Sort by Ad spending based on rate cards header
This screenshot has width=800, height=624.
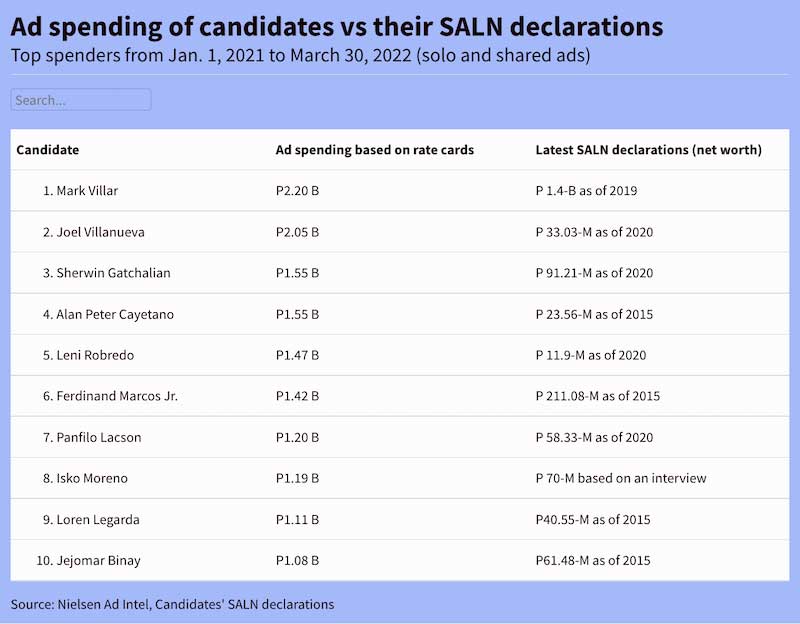click(x=374, y=149)
